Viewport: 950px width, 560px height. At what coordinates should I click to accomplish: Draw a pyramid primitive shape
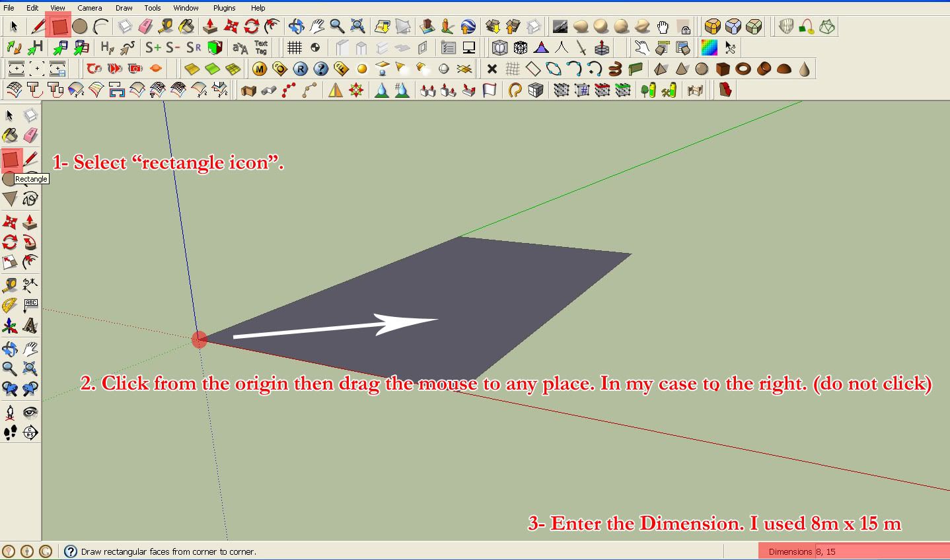pyautogui.click(x=661, y=69)
